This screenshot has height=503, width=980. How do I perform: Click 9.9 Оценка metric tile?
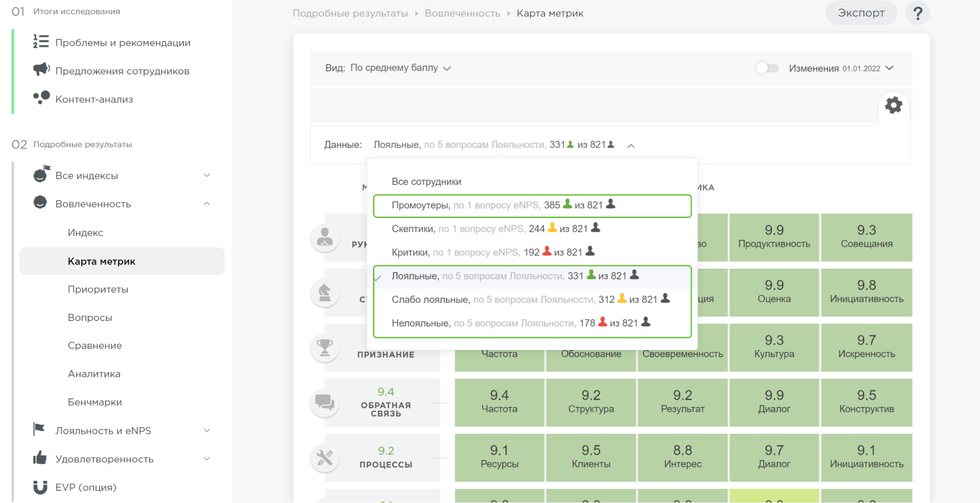coord(774,292)
